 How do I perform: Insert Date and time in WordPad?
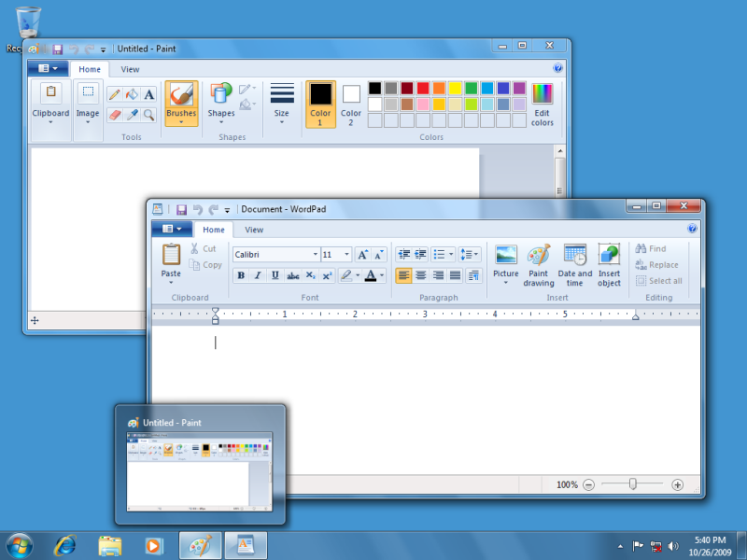coord(574,266)
